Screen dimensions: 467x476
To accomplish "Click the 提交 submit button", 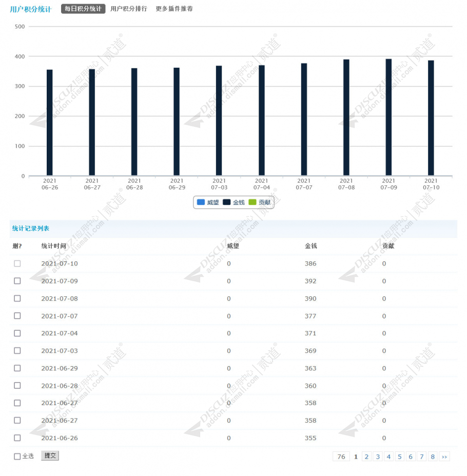I will pos(50,455).
